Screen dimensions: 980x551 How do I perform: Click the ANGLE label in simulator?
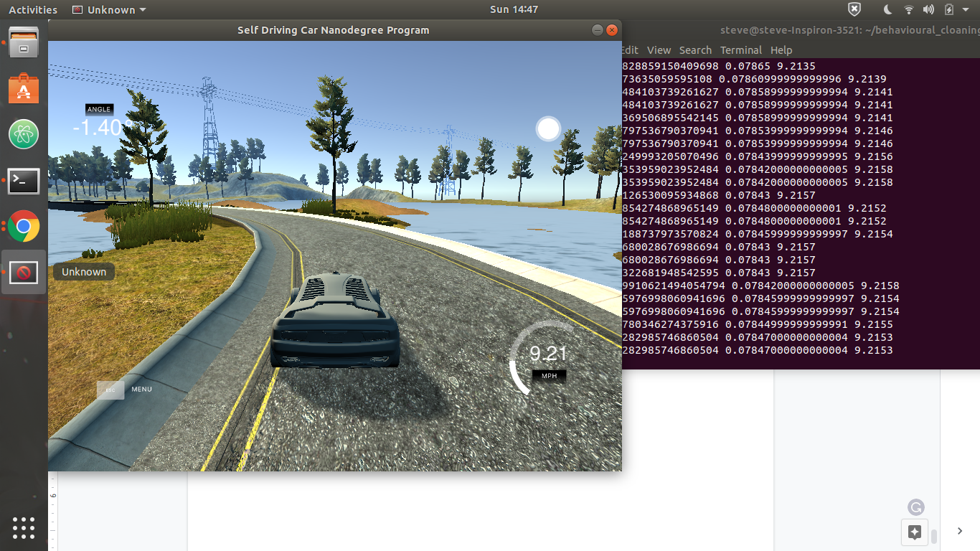(x=99, y=109)
